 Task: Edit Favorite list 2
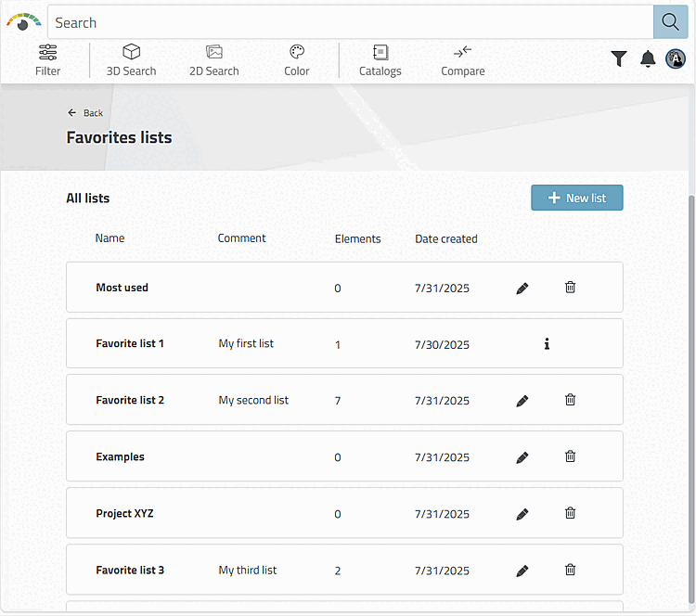tap(522, 401)
